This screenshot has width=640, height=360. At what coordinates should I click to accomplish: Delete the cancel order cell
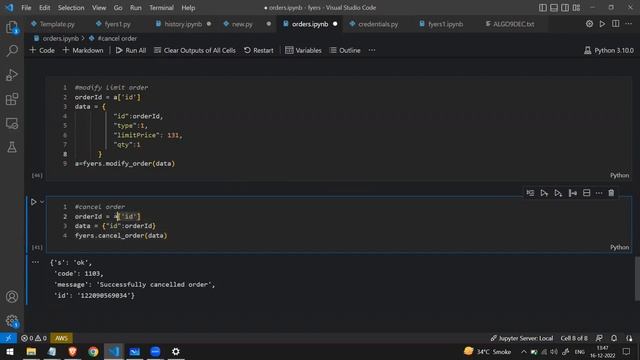[x=611, y=193]
